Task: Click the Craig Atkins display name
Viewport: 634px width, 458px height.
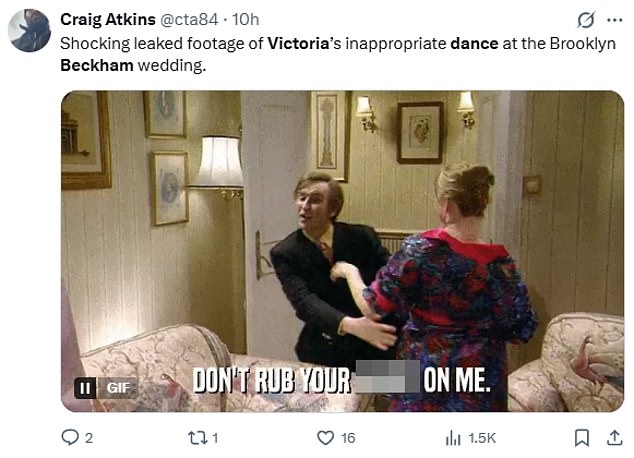Action: pos(108,20)
